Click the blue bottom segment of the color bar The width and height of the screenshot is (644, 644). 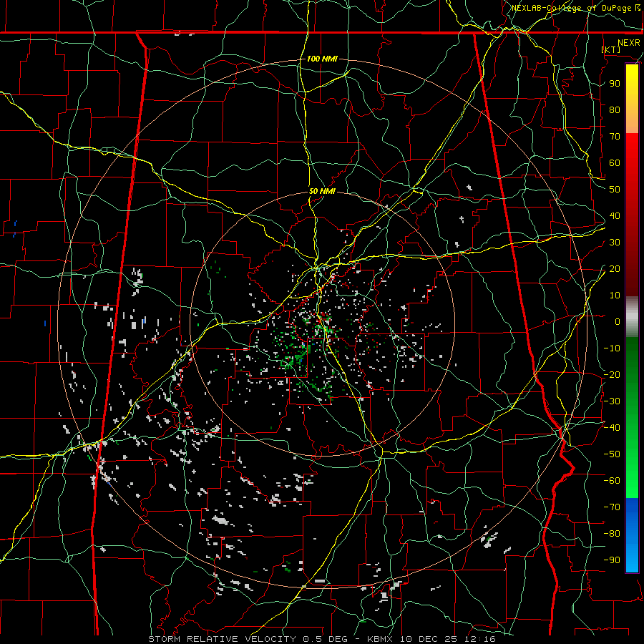632,535
